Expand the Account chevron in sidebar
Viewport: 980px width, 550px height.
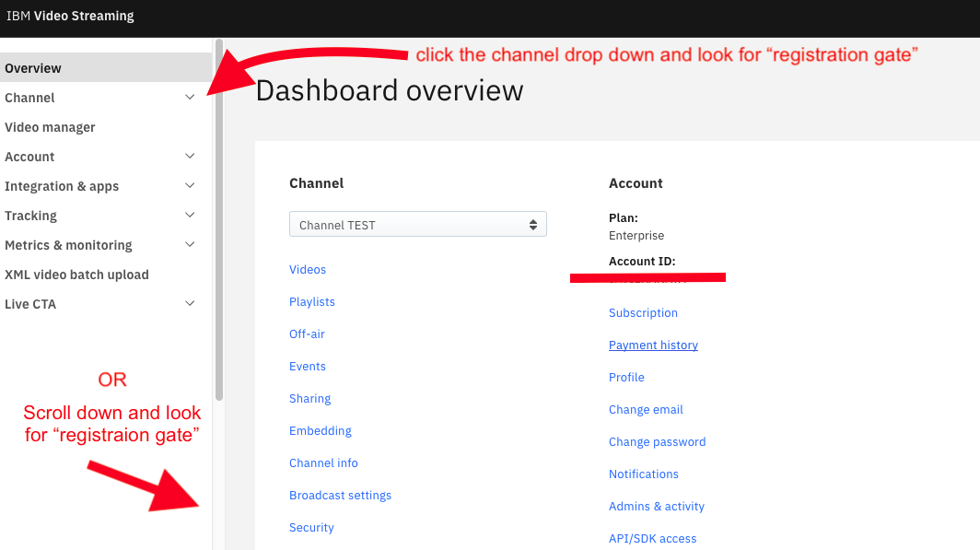pos(190,156)
